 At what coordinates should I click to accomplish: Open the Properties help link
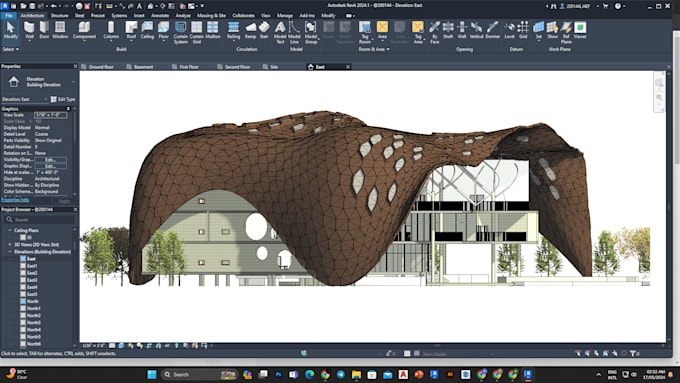(x=15, y=200)
